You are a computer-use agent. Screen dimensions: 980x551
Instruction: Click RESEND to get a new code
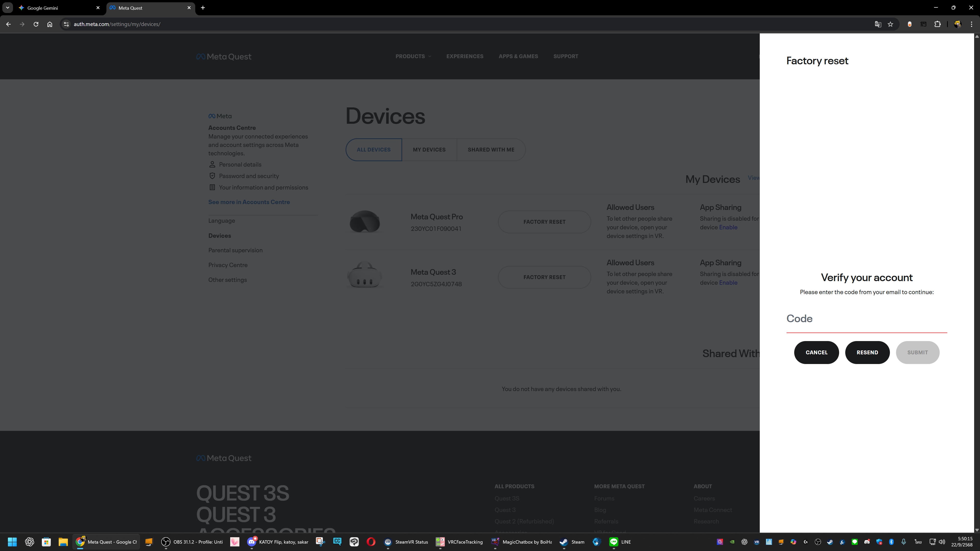point(867,353)
